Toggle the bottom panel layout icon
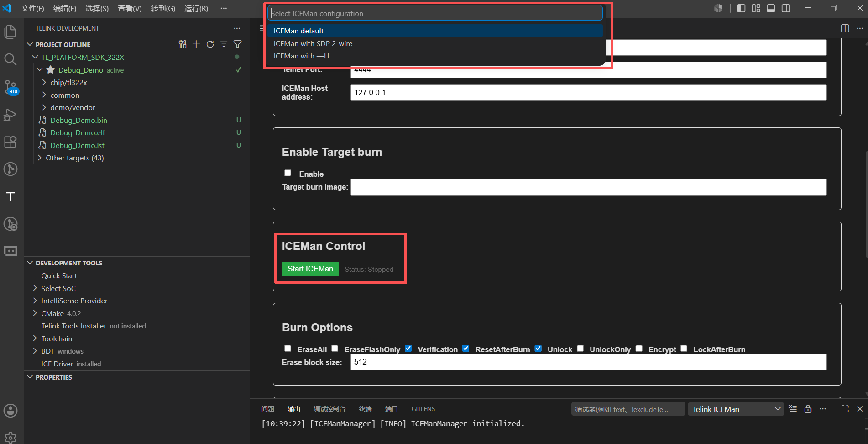Viewport: 868px width, 444px height. tap(771, 8)
